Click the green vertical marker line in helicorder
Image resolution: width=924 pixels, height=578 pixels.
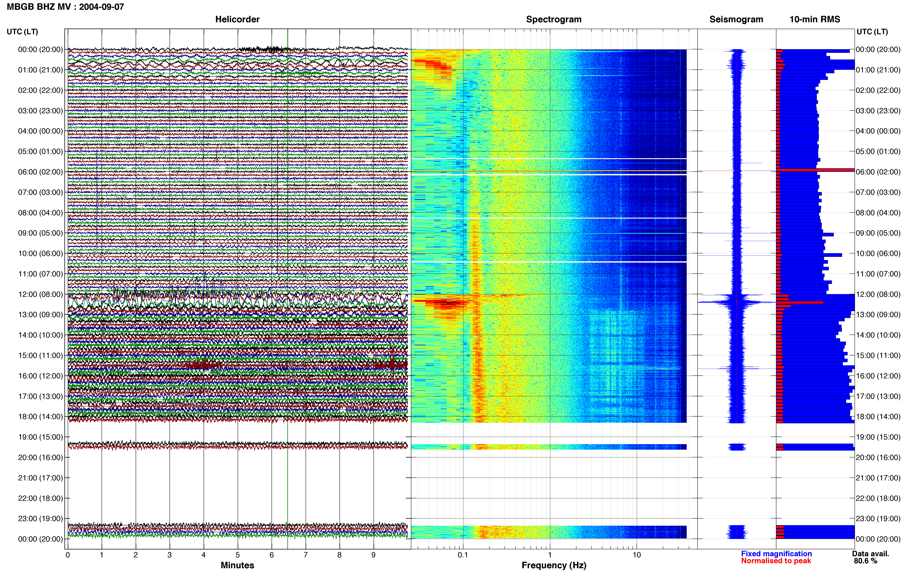(287, 289)
